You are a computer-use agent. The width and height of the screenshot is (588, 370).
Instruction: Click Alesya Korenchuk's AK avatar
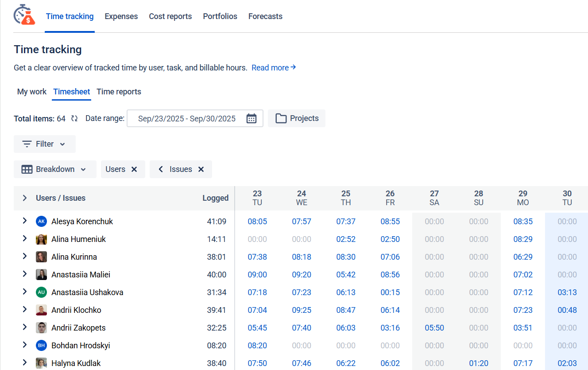tap(41, 221)
